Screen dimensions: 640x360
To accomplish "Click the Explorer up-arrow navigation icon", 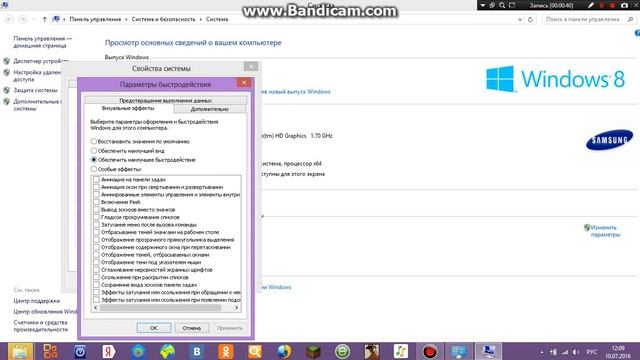I will tap(44, 19).
